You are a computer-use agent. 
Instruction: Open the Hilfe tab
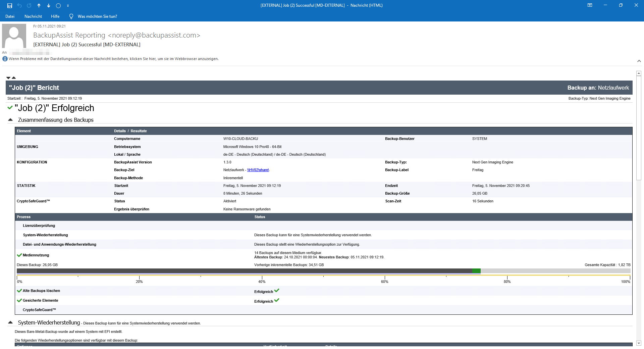[x=55, y=16]
